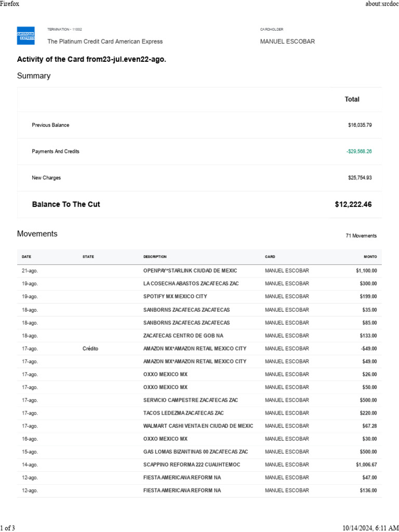Click the MONTO column header

370,257
